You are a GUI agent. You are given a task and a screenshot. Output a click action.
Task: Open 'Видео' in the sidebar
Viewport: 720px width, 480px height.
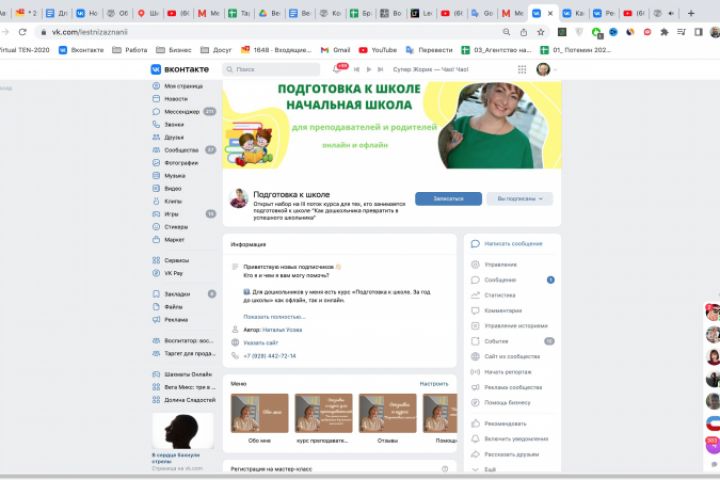coord(167,188)
